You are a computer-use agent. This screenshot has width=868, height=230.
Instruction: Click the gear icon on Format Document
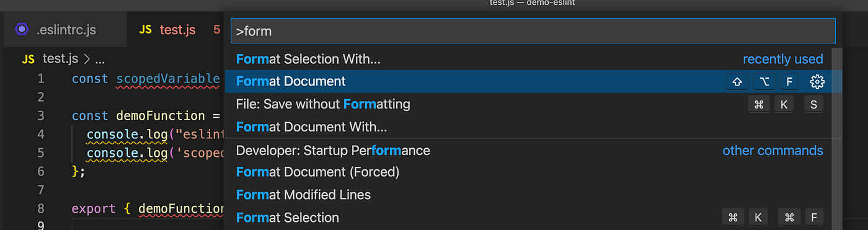pos(817,81)
